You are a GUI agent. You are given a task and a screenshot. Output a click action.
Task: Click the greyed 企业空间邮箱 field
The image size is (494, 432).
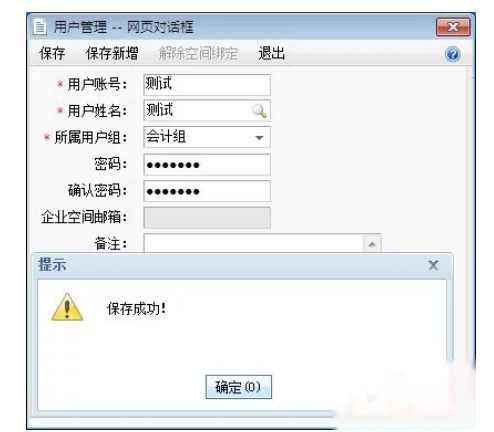(207, 218)
